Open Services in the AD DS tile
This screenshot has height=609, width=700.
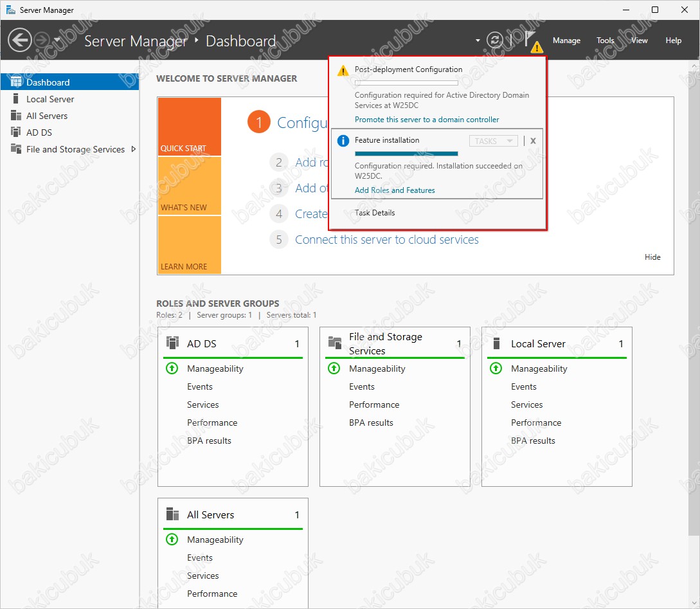(x=202, y=404)
